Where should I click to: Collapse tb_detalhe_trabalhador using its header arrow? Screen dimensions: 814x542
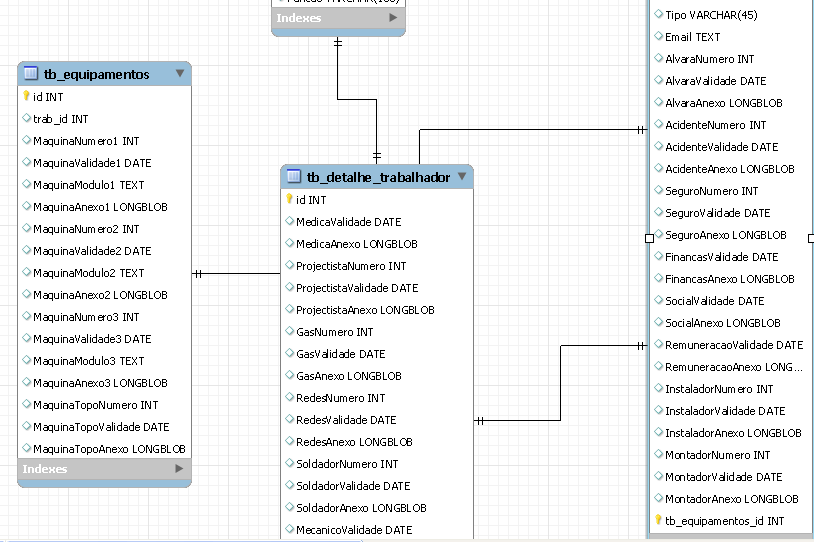(x=462, y=177)
